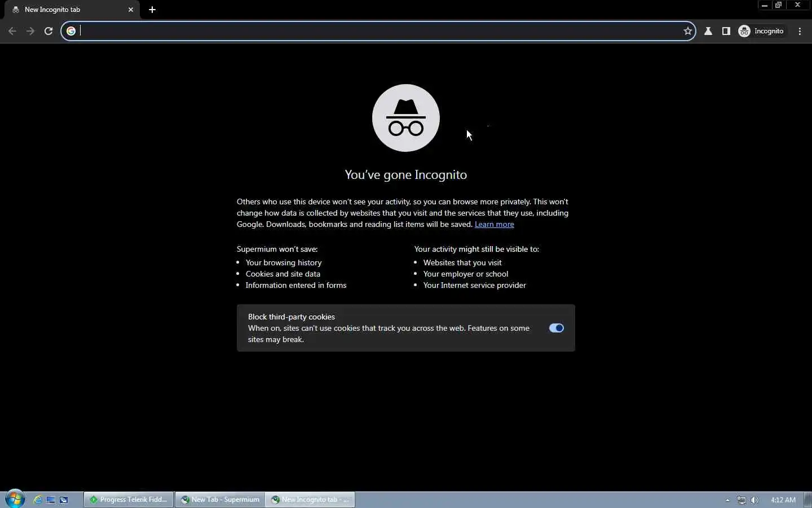Close the New Incognito tab
812x508 pixels.
point(131,10)
